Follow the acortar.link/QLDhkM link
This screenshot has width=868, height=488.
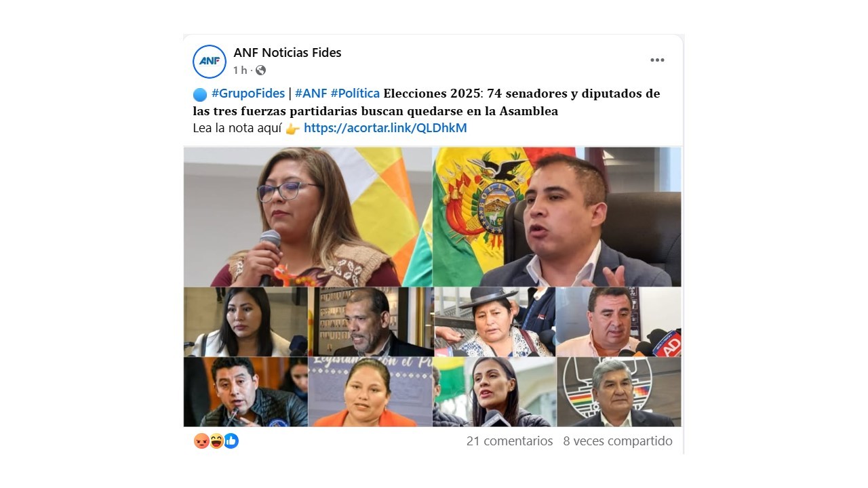(x=385, y=128)
